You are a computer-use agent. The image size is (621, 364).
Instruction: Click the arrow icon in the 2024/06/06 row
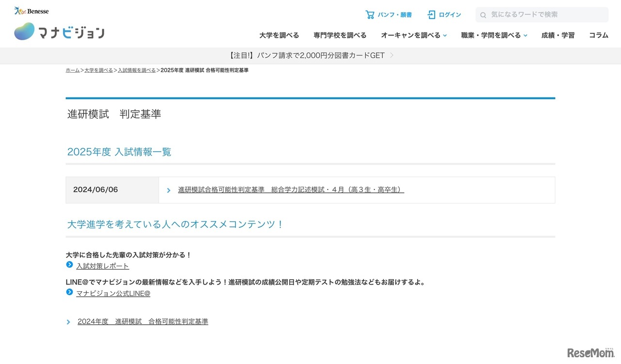pos(168,190)
